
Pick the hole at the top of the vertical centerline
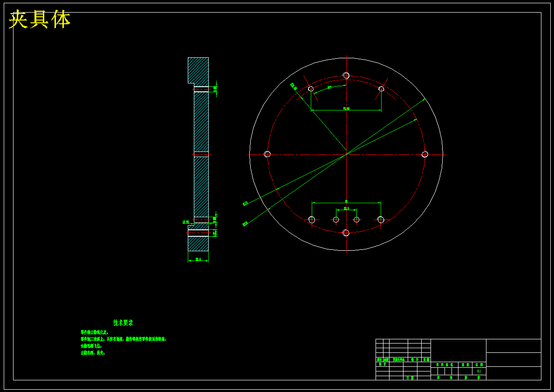pyautogui.click(x=346, y=76)
